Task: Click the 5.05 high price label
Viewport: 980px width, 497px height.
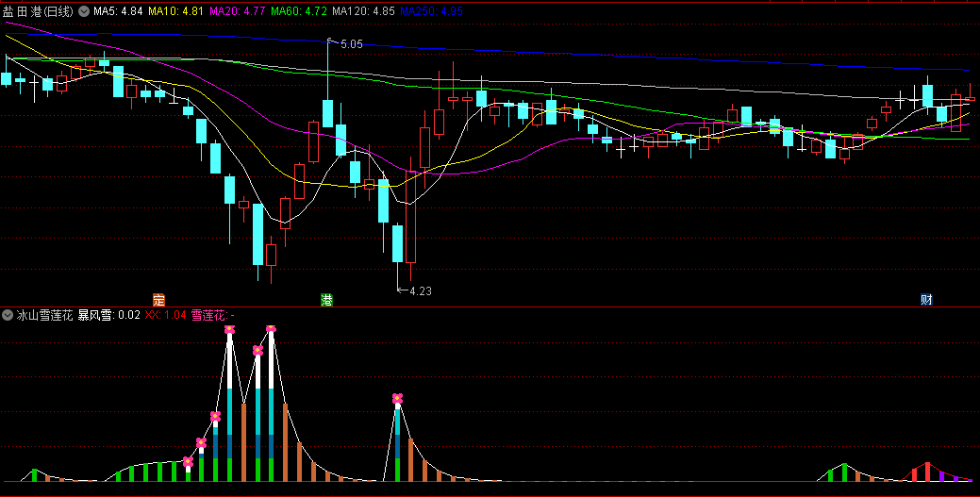Action: tap(351, 44)
